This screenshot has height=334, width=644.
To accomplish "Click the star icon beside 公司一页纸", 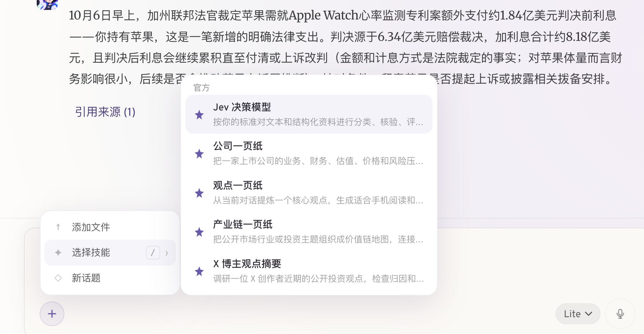I will 199,154.
